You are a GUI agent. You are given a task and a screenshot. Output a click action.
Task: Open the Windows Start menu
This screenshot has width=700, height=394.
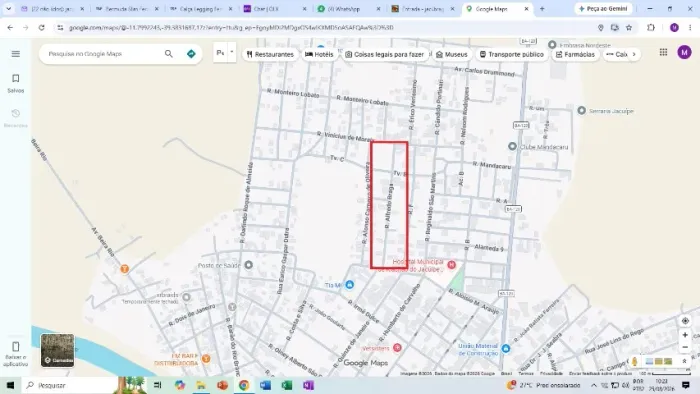tap(10, 385)
